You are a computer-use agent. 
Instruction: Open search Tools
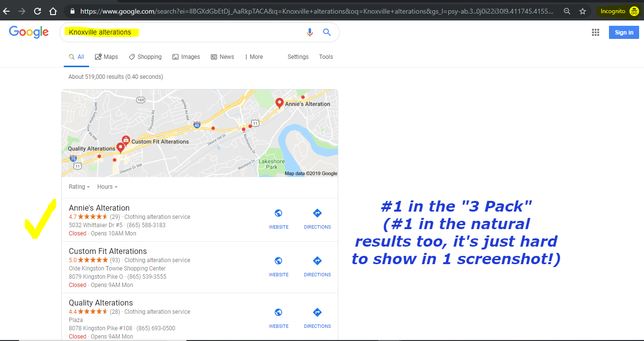326,57
